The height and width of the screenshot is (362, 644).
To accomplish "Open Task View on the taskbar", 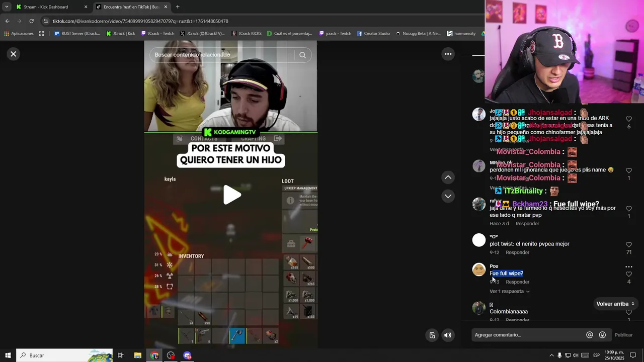I will tap(121, 355).
